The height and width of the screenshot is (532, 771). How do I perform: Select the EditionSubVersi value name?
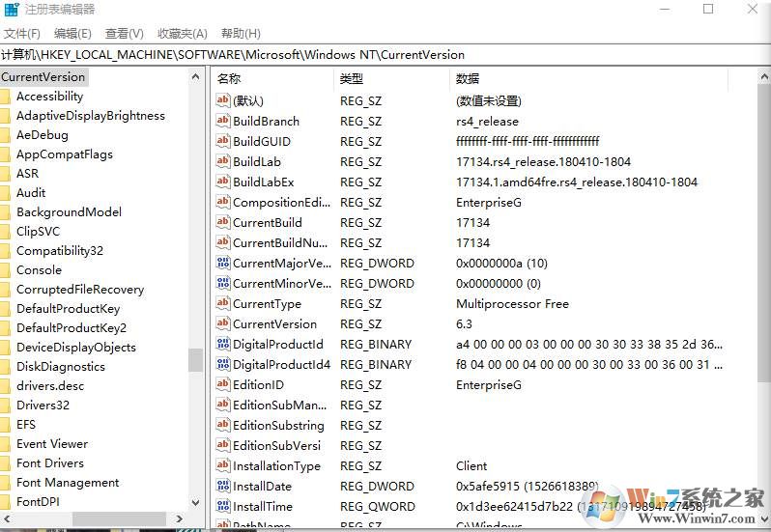(x=277, y=445)
